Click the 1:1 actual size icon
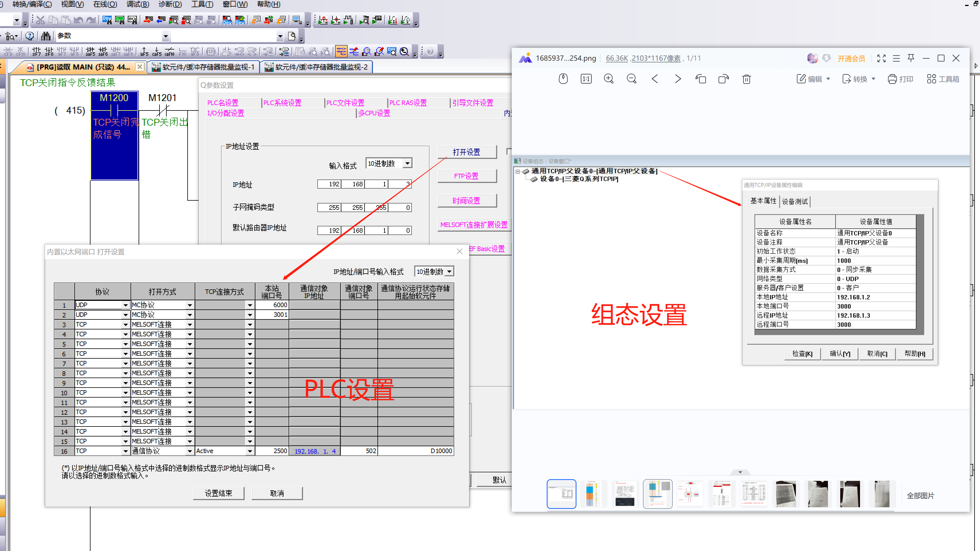 pyautogui.click(x=586, y=79)
